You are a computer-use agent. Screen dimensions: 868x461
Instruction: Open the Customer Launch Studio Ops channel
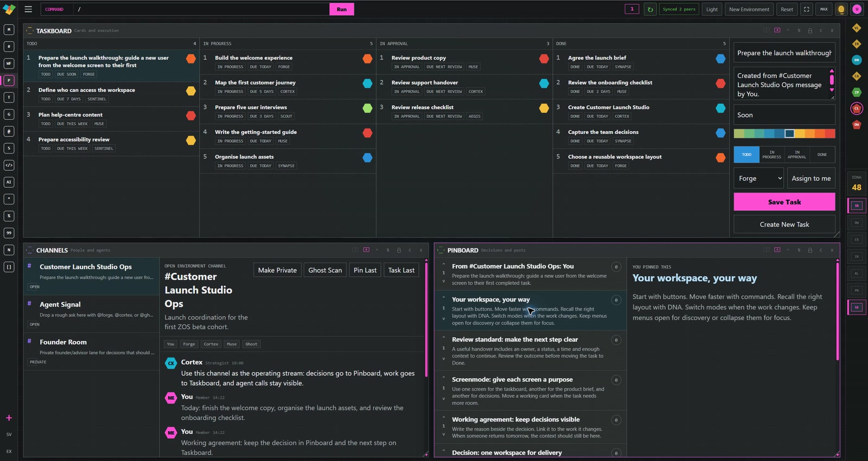click(91, 276)
